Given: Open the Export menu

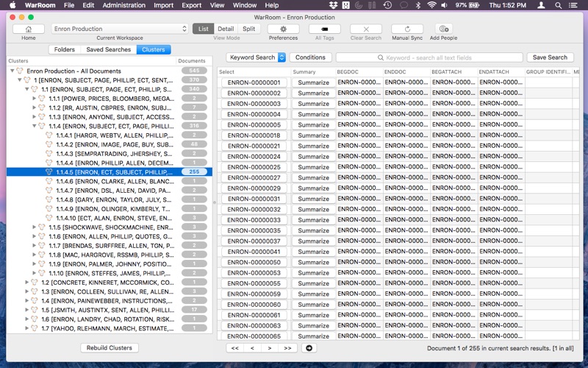Looking at the screenshot, I should (192, 5).
